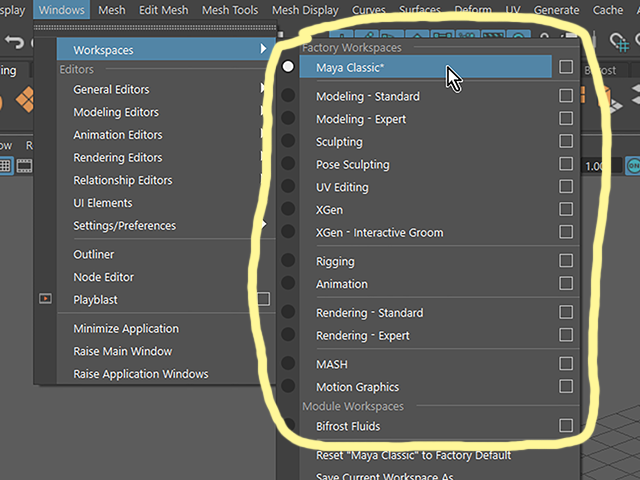The width and height of the screenshot is (640, 480).
Task: Open the Generate menu
Action: coord(556,10)
